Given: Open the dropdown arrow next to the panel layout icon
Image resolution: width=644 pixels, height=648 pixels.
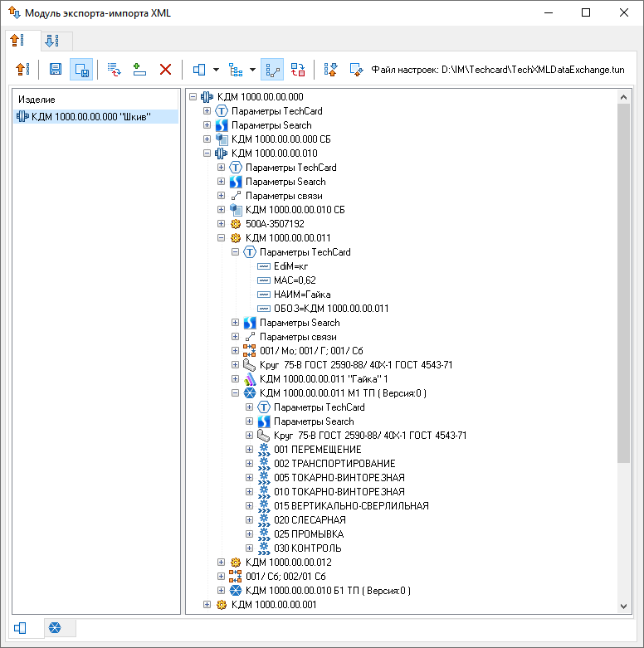Looking at the screenshot, I should 216,70.
